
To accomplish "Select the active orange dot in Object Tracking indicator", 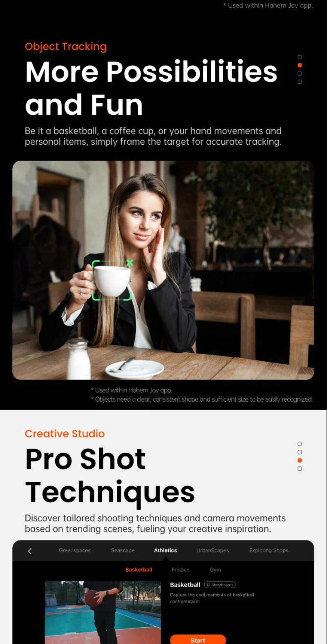I will (300, 65).
